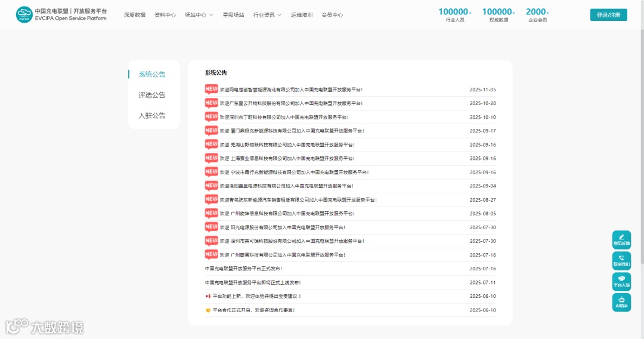Screen dimensions: 644x339
Task: Select the 系统公告 sidebar tab
Action: tap(152, 75)
